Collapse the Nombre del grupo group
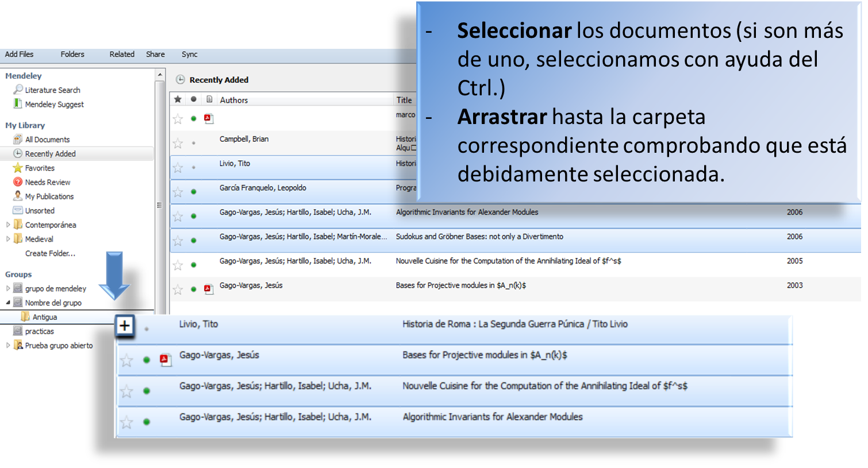This screenshot has height=468, width=868. (x=8, y=303)
